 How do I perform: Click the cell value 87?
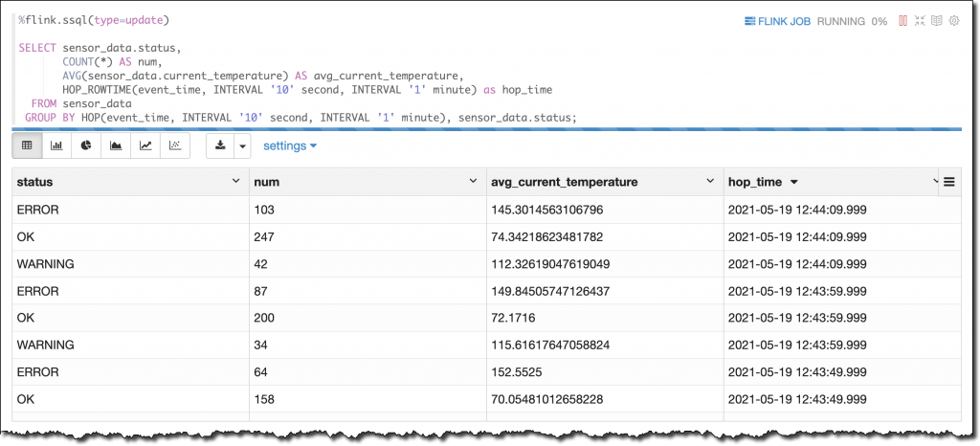(x=260, y=291)
